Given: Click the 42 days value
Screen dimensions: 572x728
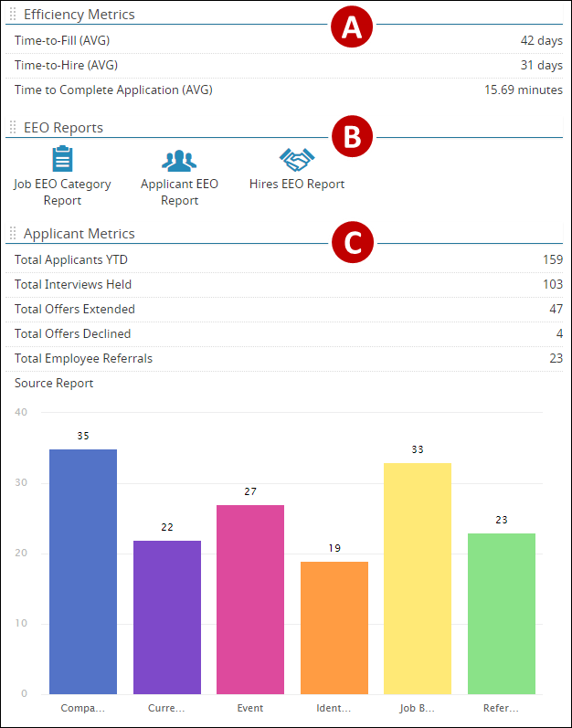Looking at the screenshot, I should click(x=541, y=40).
